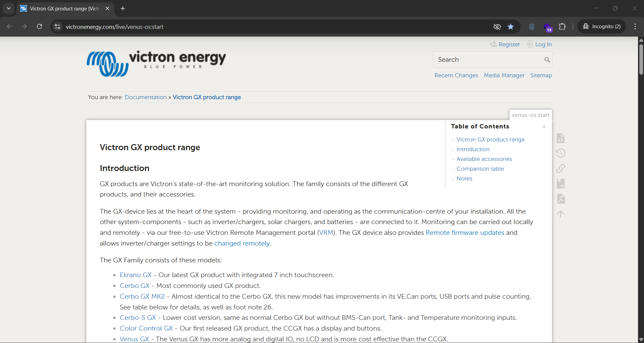This screenshot has height=343, width=644.
Task: Open the VRM portal link
Action: [326, 232]
